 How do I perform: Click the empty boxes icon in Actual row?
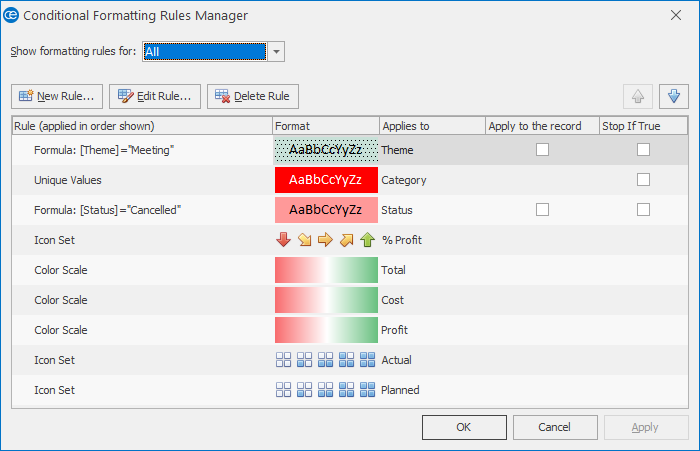(283, 359)
